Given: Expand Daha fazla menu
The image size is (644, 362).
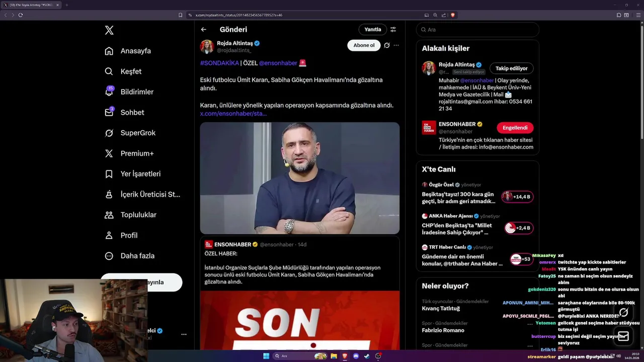Looking at the screenshot, I should [129, 256].
